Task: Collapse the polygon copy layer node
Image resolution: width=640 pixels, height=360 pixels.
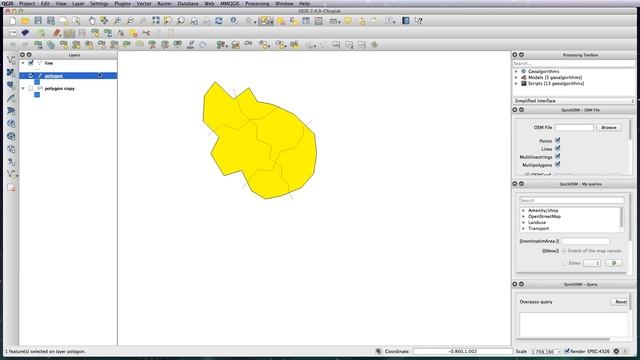Action: 23,88
